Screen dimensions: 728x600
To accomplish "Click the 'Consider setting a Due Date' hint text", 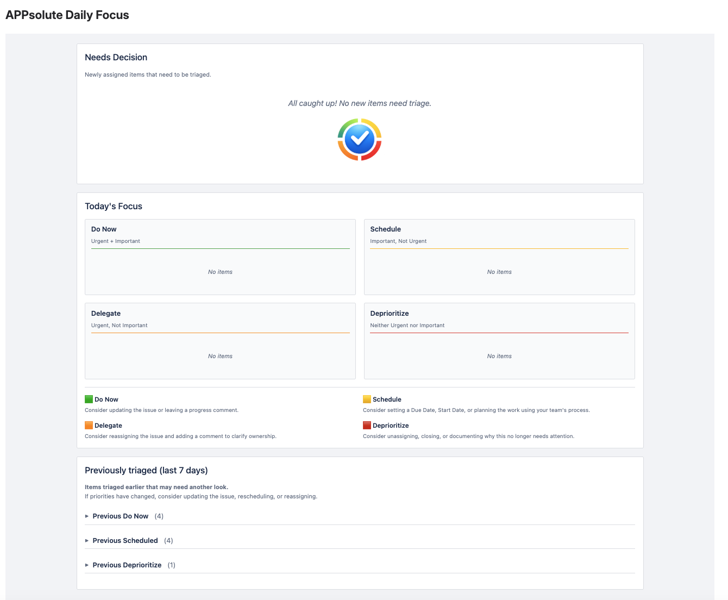I will [x=476, y=410].
